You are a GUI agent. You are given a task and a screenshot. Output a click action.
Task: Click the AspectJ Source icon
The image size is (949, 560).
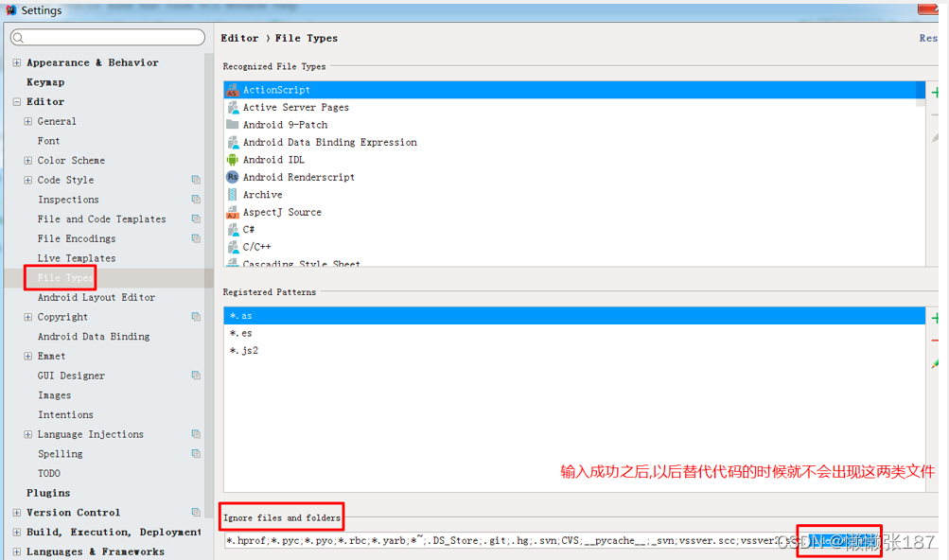pos(233,212)
